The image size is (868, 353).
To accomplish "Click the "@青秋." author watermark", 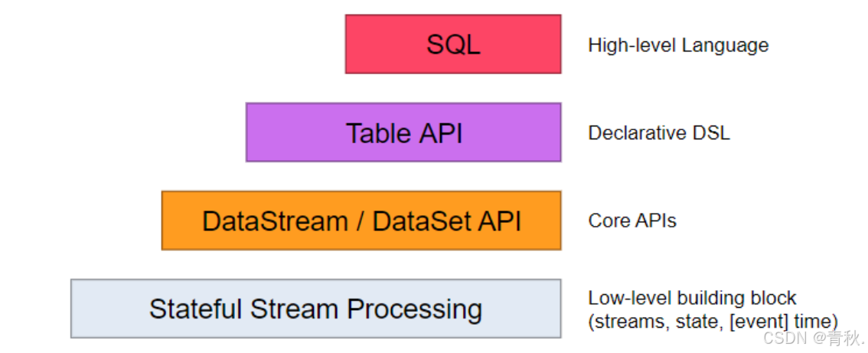I will pos(838,337).
